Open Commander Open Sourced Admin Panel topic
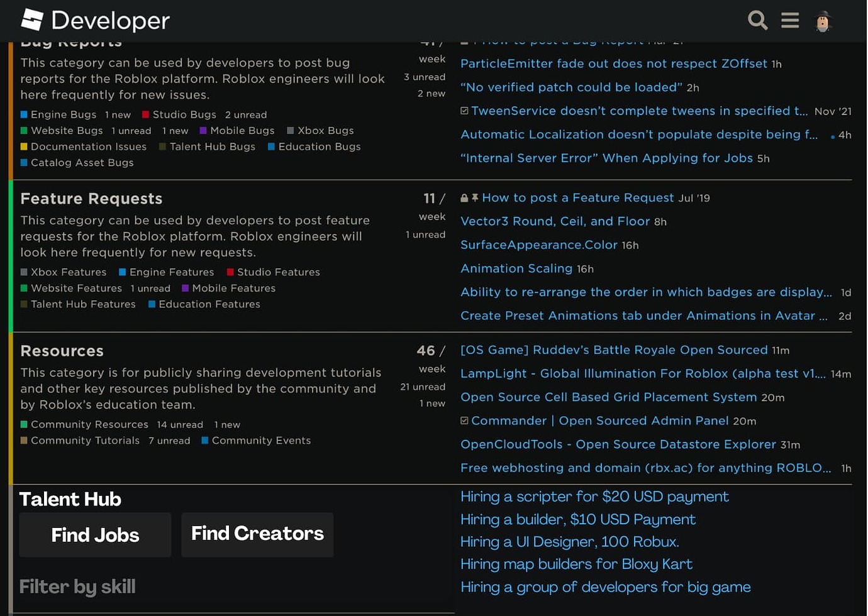Viewport: 868px width, 616px height. pyautogui.click(x=600, y=421)
